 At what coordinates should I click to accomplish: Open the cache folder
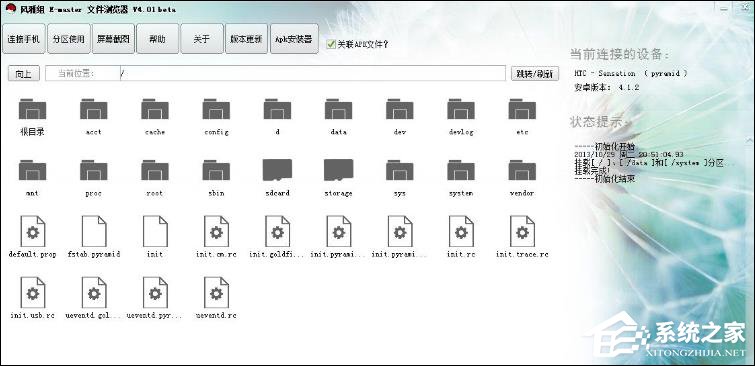(x=155, y=109)
